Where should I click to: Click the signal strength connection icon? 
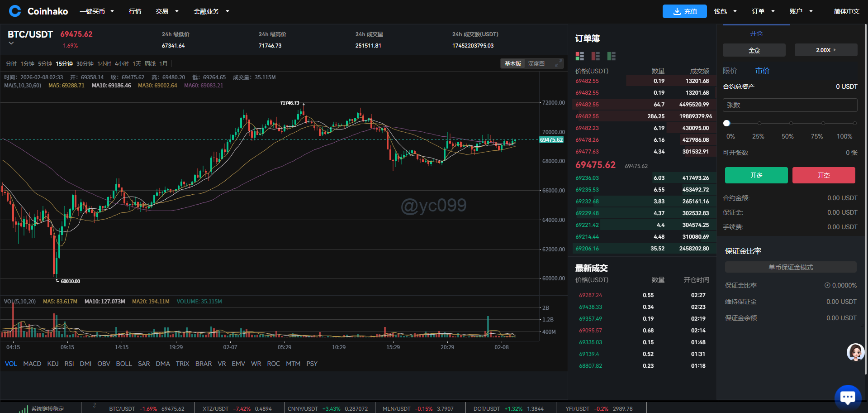24,408
